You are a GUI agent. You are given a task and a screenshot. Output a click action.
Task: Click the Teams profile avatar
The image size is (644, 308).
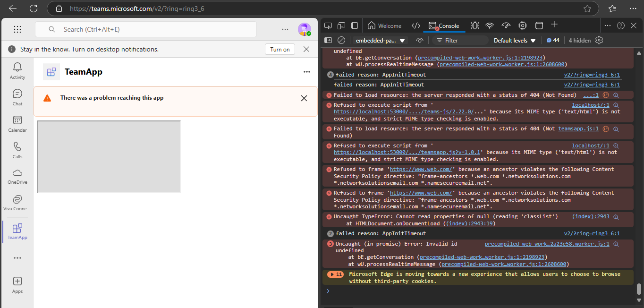pyautogui.click(x=305, y=29)
